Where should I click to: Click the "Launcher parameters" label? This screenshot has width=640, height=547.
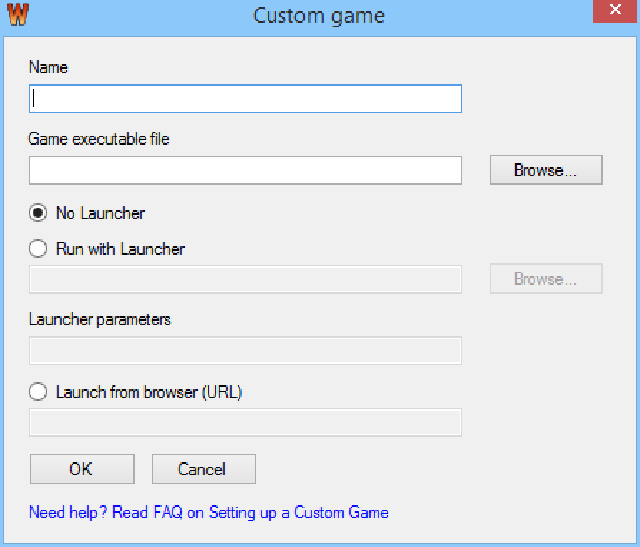click(100, 320)
